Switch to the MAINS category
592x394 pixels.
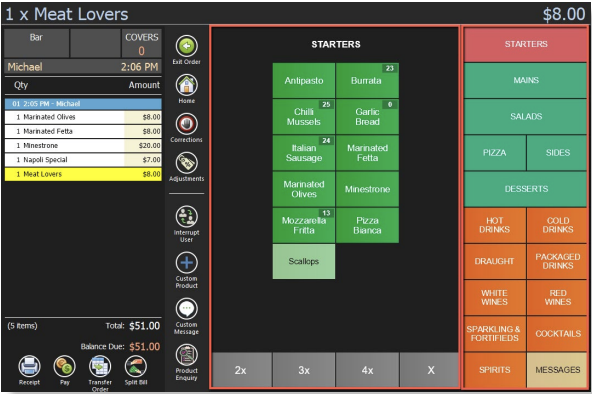[x=526, y=80]
